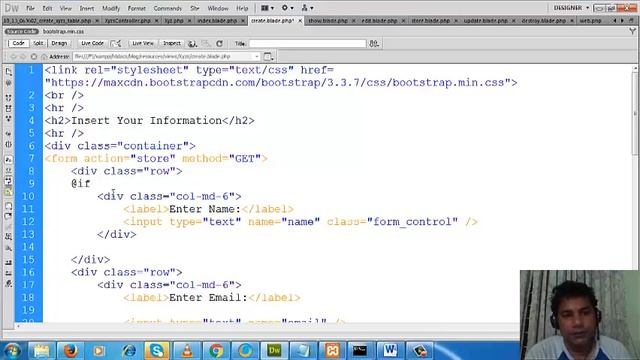The width and height of the screenshot is (640, 360).
Task: Click the previous arrow for document tabs
Action: pyautogui.click(x=615, y=20)
